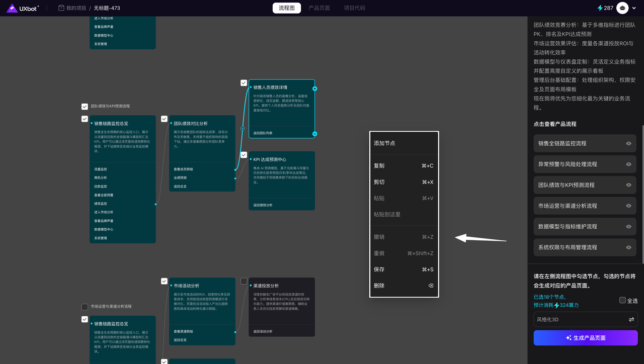Enable the 全选 checkbox

[x=622, y=300]
